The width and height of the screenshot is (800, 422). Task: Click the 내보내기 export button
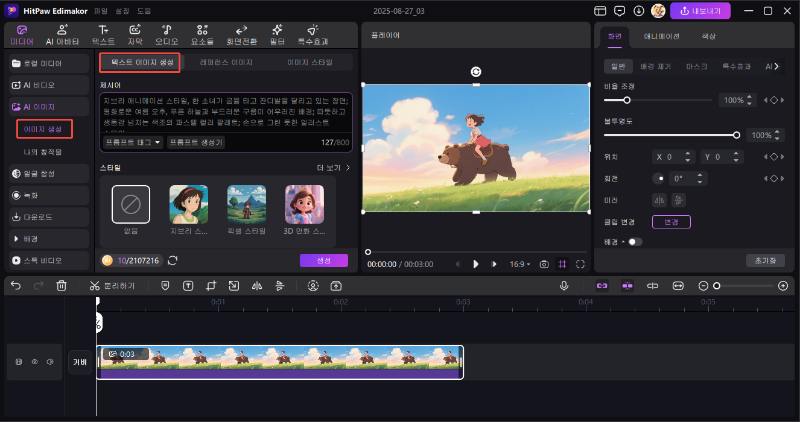coord(700,11)
